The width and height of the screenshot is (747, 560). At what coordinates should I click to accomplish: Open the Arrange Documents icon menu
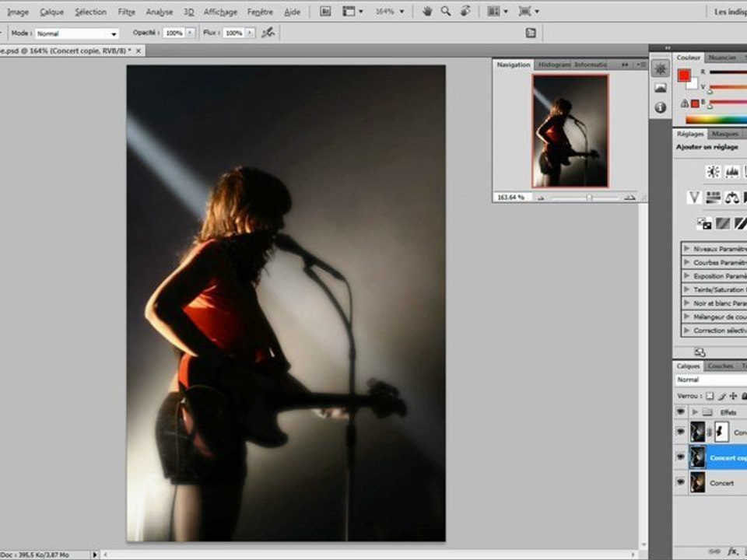tap(497, 12)
